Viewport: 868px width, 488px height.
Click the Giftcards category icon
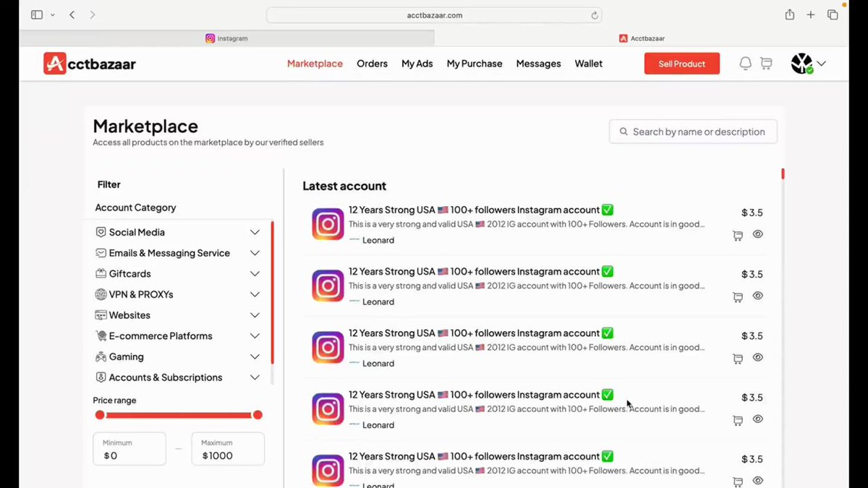(101, 274)
